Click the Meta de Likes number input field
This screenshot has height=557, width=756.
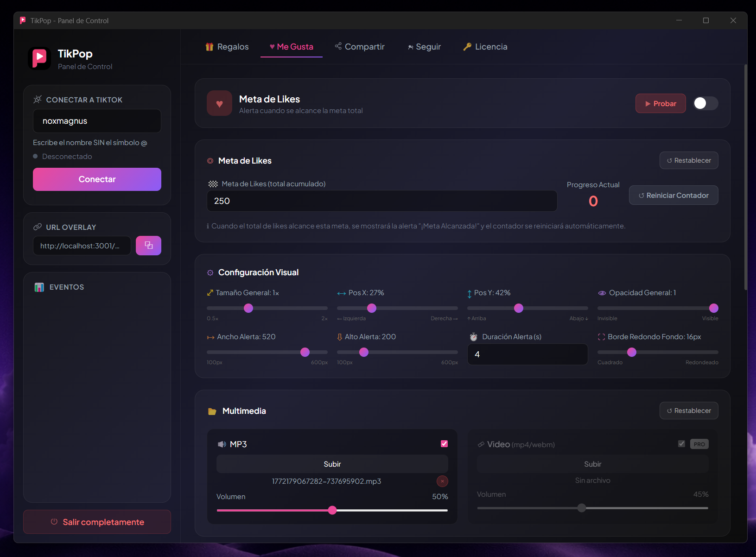coord(381,201)
